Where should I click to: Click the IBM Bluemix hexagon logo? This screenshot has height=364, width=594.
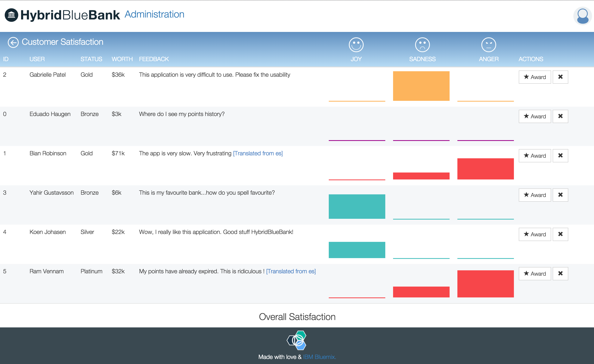click(x=297, y=340)
